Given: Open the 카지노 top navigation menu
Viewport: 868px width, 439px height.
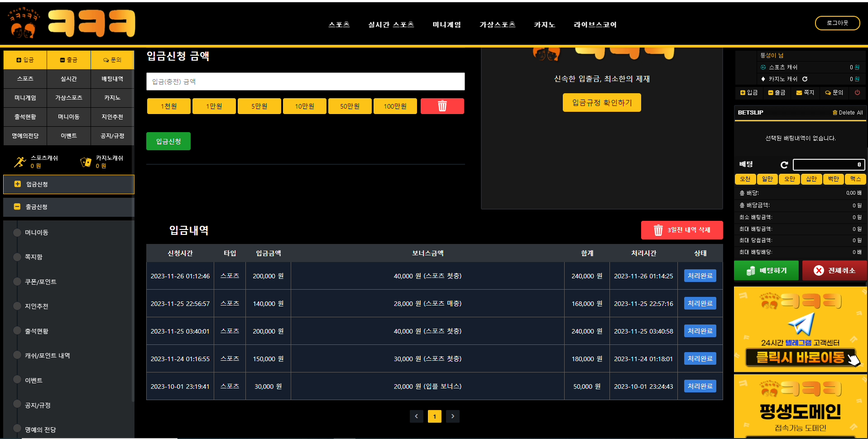Looking at the screenshot, I should point(544,24).
